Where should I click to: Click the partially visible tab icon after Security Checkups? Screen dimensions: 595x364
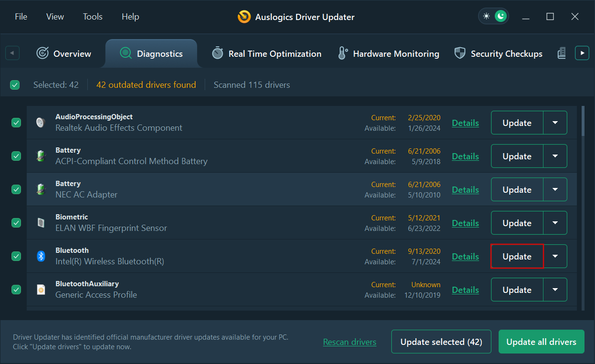pos(562,53)
